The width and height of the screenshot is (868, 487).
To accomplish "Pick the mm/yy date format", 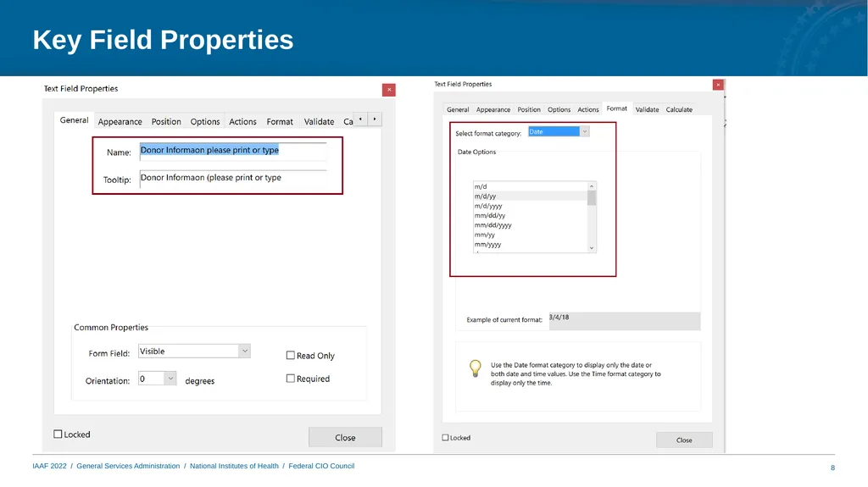I will pyautogui.click(x=531, y=235).
